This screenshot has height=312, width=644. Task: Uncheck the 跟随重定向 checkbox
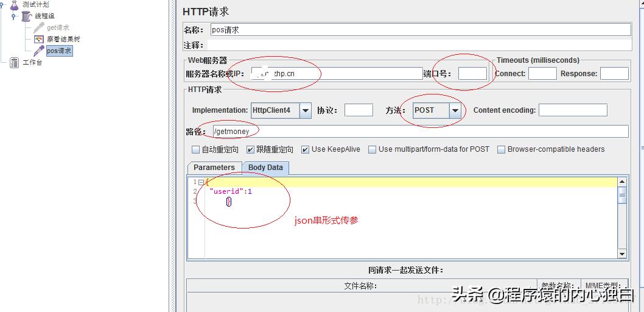(x=250, y=150)
